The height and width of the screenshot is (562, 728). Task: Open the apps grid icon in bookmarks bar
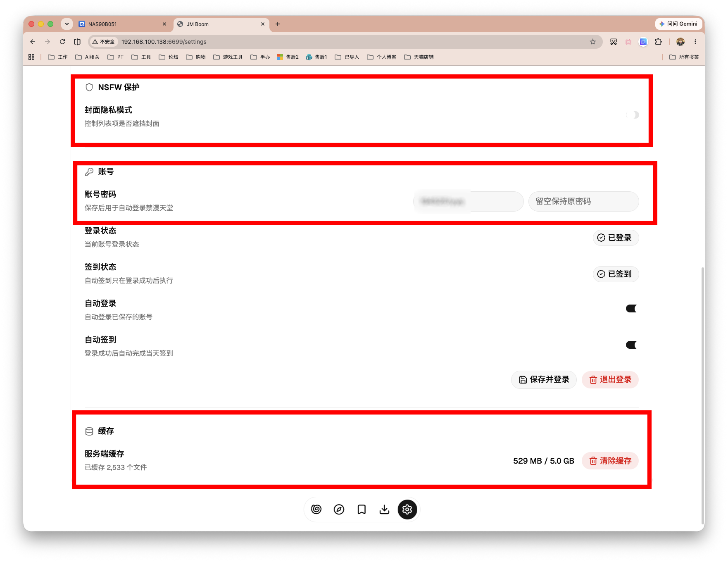point(31,57)
